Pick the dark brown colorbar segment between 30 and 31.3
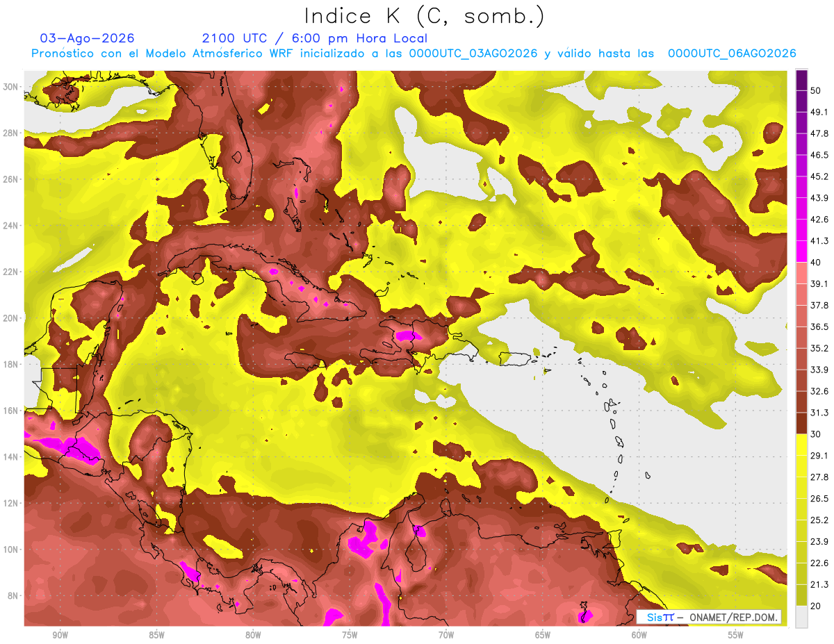The width and height of the screenshot is (834, 644). [x=801, y=423]
